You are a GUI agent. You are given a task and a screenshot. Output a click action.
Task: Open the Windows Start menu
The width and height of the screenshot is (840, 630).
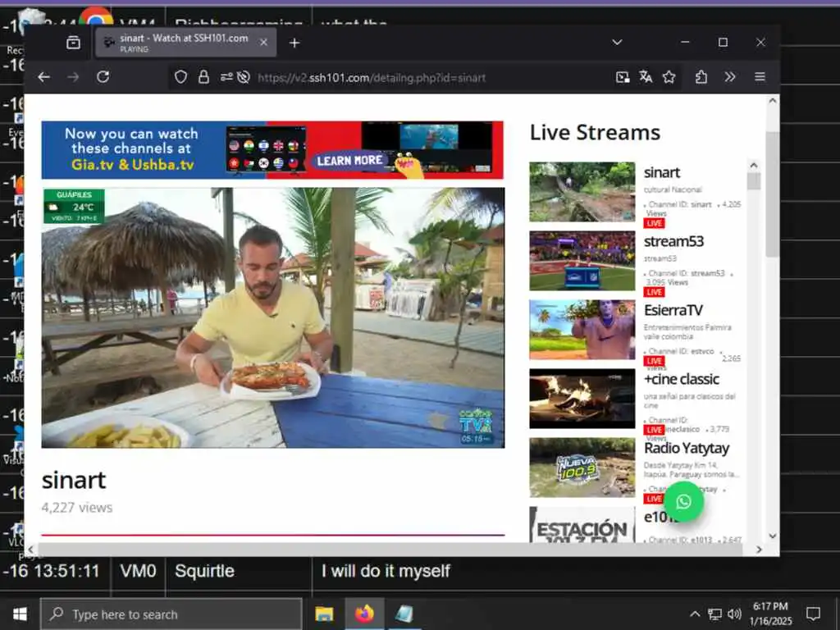click(20, 614)
